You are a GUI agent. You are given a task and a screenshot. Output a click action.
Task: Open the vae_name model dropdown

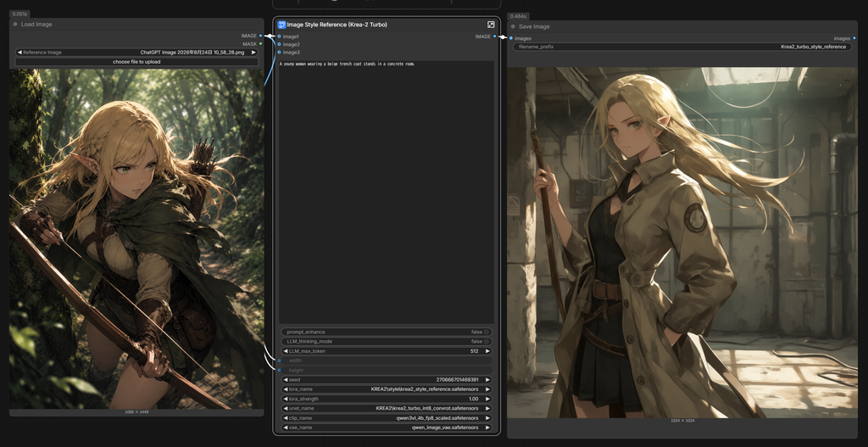387,427
